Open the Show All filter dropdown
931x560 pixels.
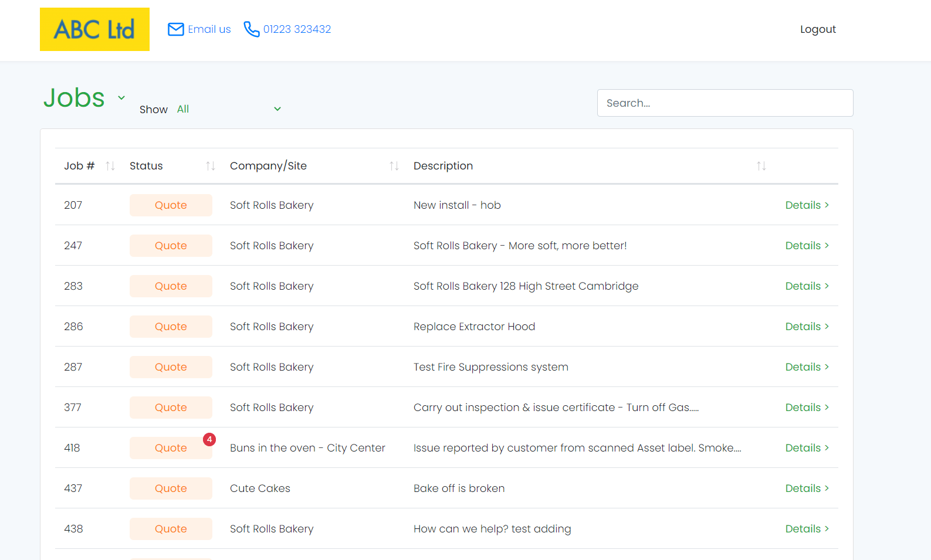229,109
